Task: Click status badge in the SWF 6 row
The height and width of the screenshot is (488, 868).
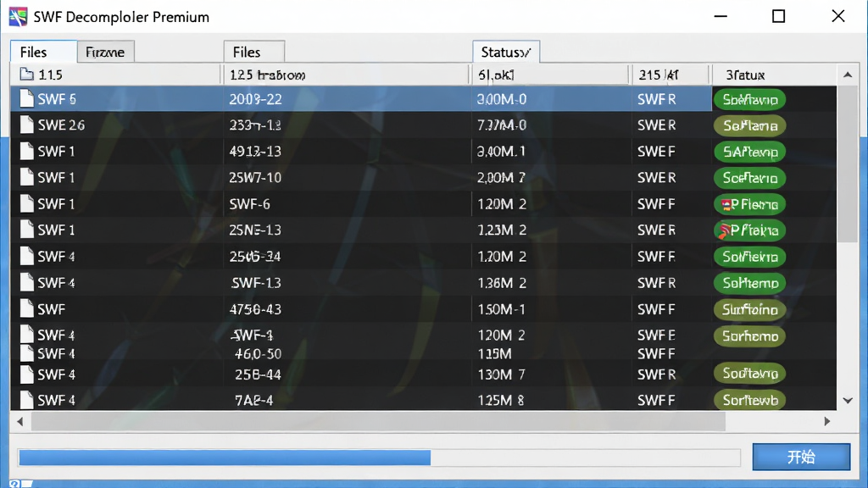Action: point(749,100)
